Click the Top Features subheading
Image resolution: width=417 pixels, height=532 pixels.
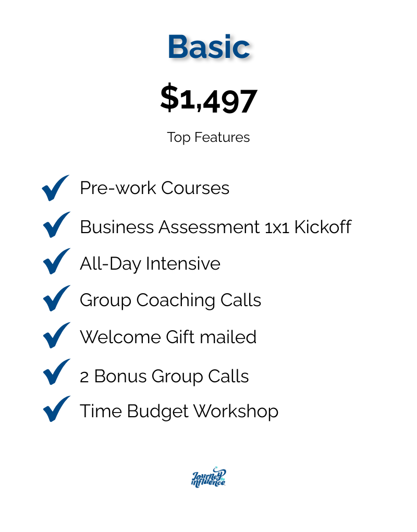[x=208, y=137]
